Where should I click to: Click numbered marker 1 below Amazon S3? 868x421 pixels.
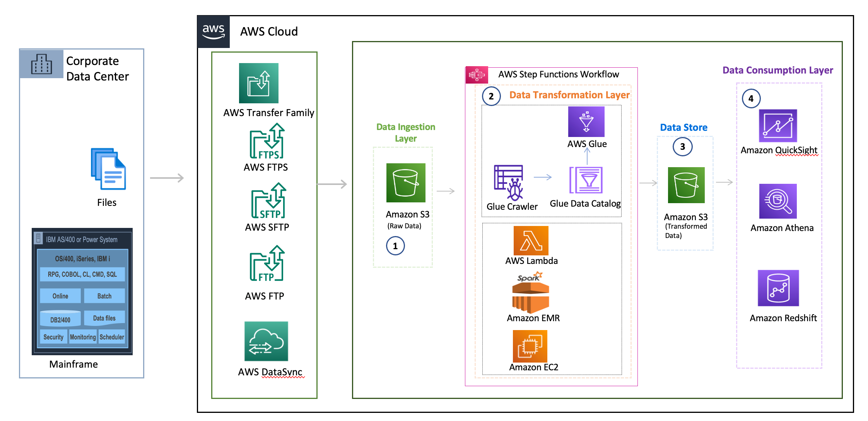(x=395, y=246)
